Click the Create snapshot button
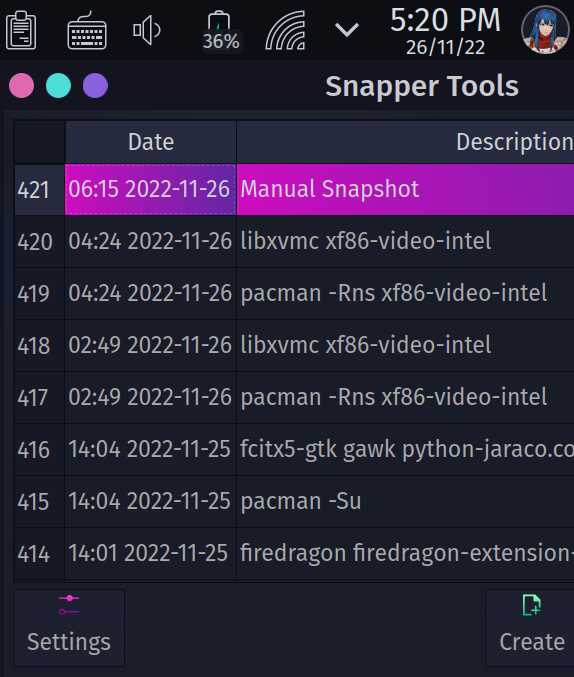 [531, 627]
